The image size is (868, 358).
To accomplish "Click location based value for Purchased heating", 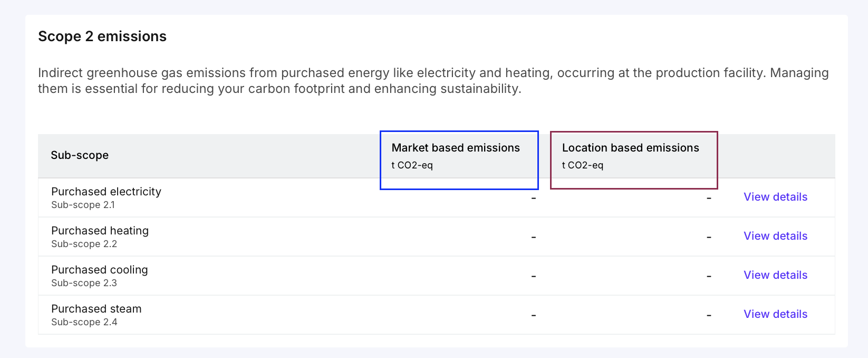I will [709, 237].
